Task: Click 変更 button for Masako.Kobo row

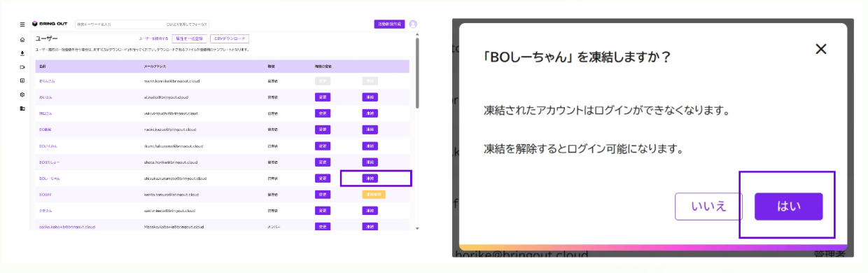Action: [x=323, y=227]
